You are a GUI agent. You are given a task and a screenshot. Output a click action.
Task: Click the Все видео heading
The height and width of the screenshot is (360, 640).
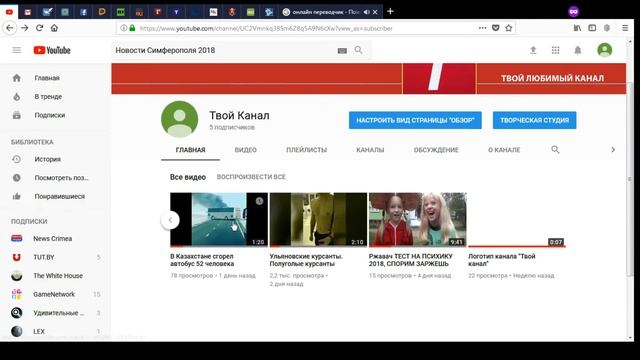click(188, 177)
